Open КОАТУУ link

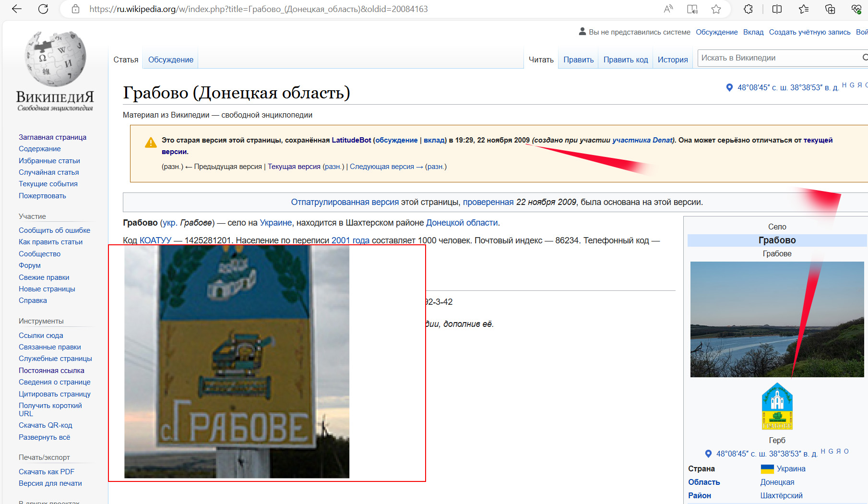click(155, 240)
